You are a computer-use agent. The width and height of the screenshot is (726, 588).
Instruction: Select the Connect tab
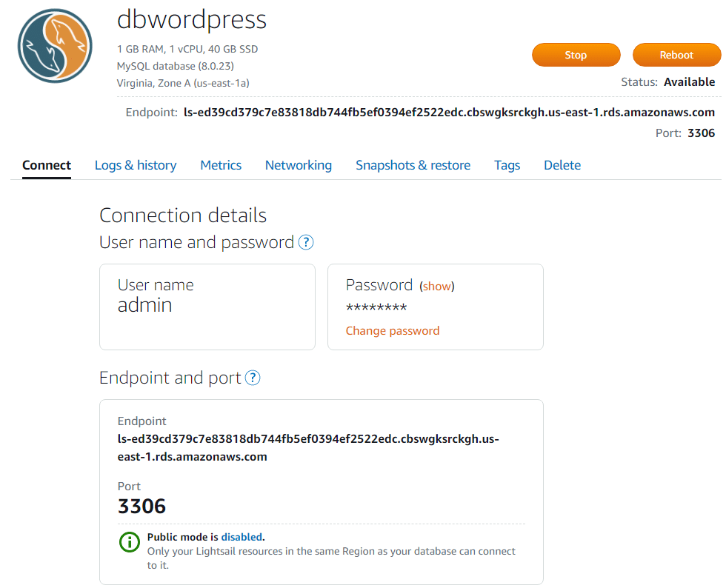[x=46, y=165]
